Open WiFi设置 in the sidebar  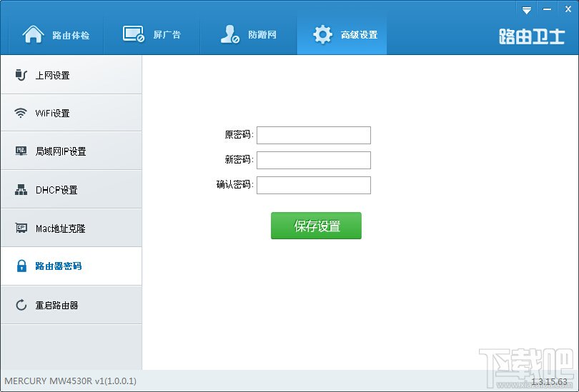pyautogui.click(x=71, y=113)
